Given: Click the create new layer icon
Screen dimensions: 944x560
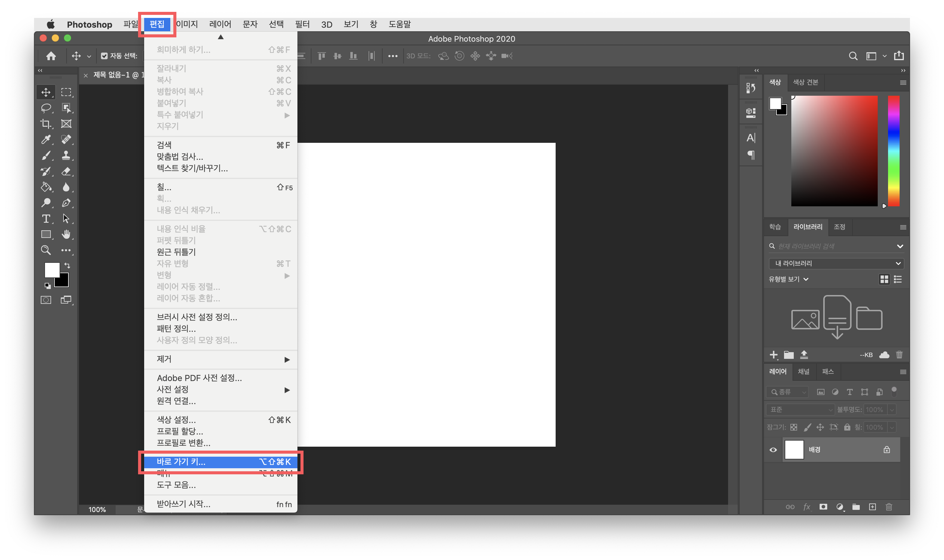Looking at the screenshot, I should coord(872,507).
